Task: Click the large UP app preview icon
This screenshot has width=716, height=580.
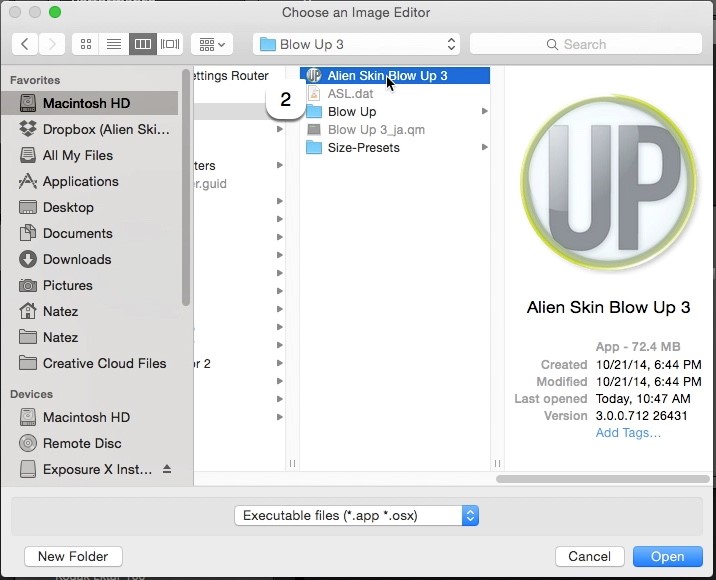Action: click(609, 183)
